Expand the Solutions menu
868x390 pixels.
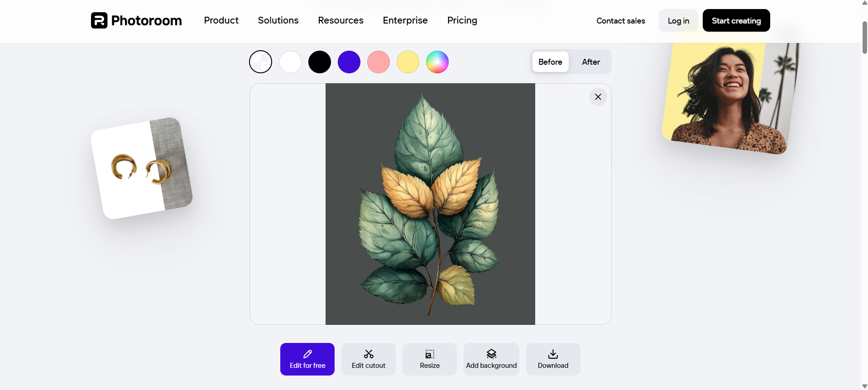coord(278,20)
